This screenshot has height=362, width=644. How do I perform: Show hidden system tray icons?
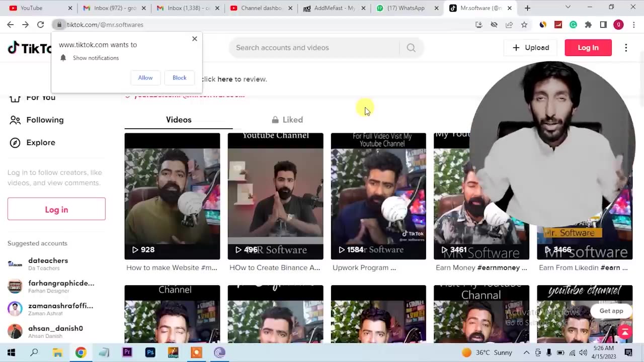click(526, 352)
